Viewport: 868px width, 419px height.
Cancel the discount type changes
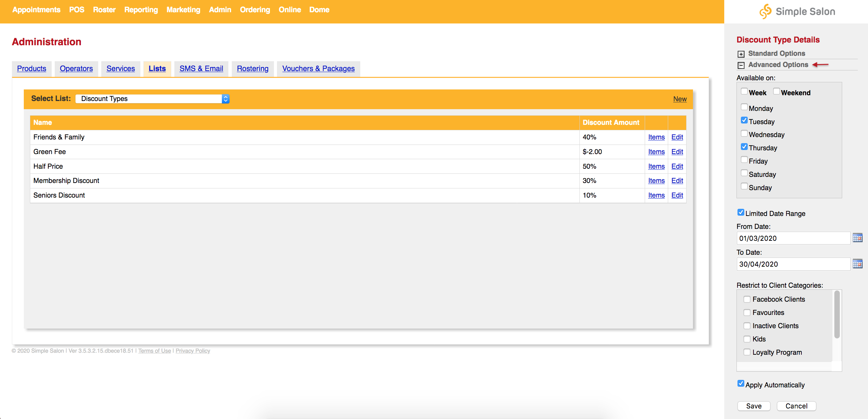(x=796, y=406)
